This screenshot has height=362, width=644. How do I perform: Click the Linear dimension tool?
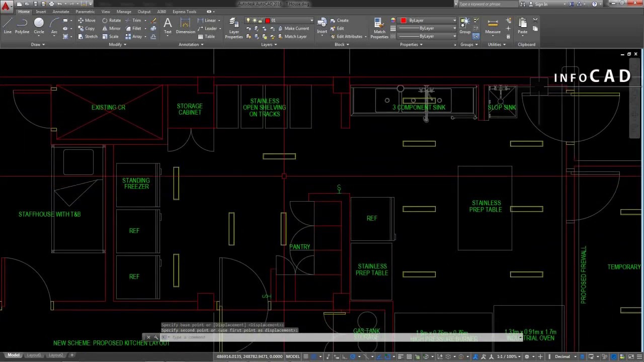tap(207, 21)
